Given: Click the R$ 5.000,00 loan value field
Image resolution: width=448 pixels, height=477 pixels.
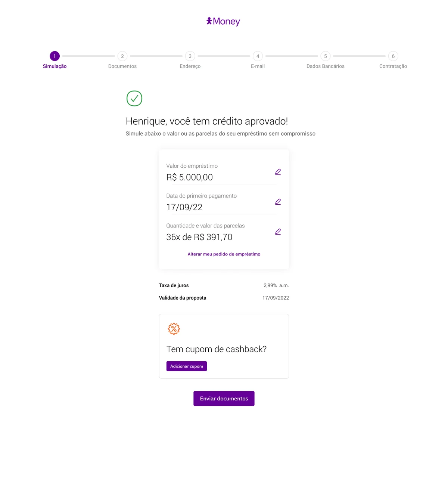Looking at the screenshot, I should tap(221, 173).
